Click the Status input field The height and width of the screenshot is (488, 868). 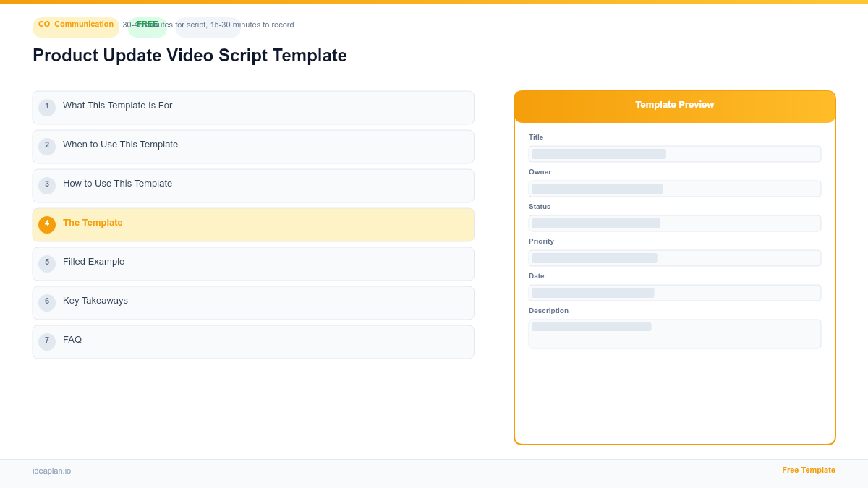(675, 223)
